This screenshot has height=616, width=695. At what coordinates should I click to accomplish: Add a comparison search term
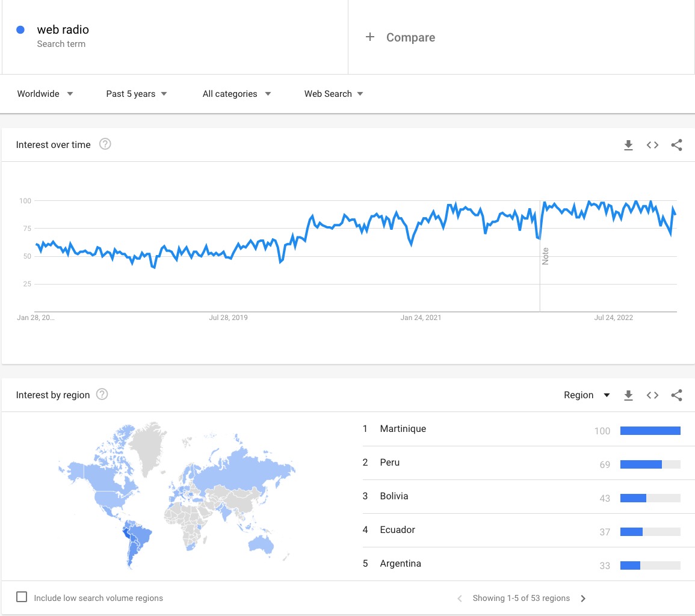tap(401, 37)
